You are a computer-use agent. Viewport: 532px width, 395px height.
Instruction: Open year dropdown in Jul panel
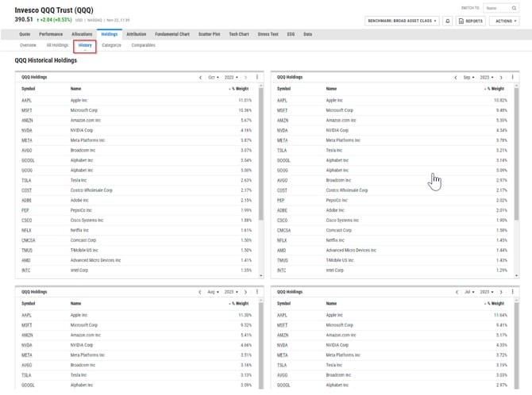point(487,292)
